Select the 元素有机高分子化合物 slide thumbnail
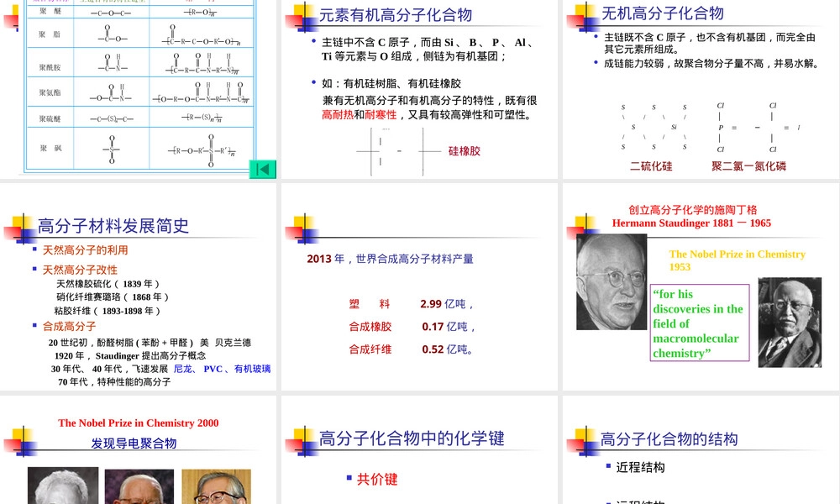Image resolution: width=840 pixels, height=504 pixels. [419, 89]
